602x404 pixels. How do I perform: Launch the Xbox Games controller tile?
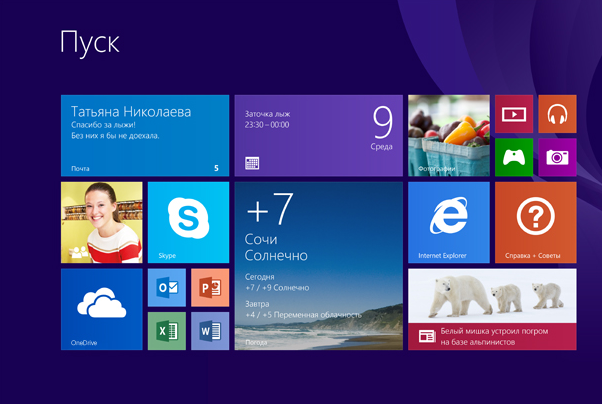pyautogui.click(x=514, y=157)
